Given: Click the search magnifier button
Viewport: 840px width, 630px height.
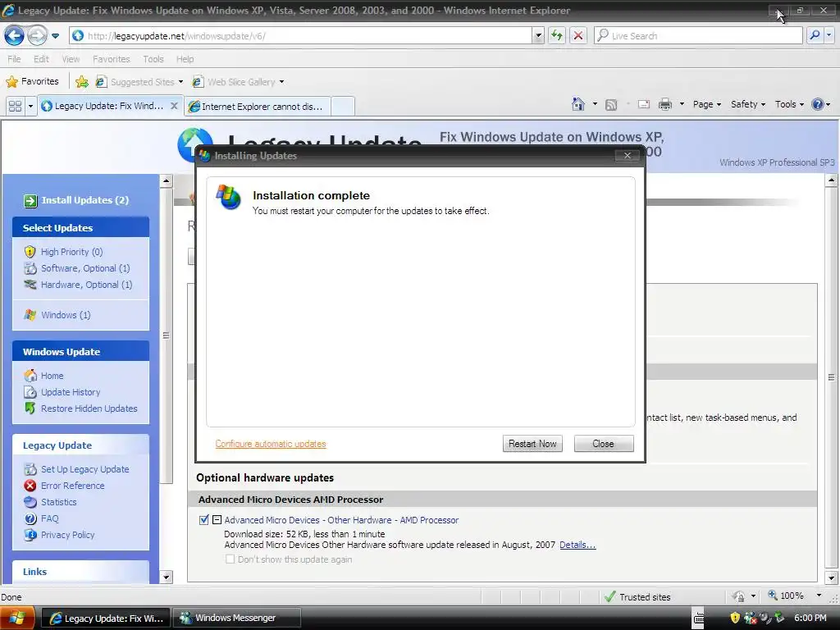Looking at the screenshot, I should click(815, 36).
